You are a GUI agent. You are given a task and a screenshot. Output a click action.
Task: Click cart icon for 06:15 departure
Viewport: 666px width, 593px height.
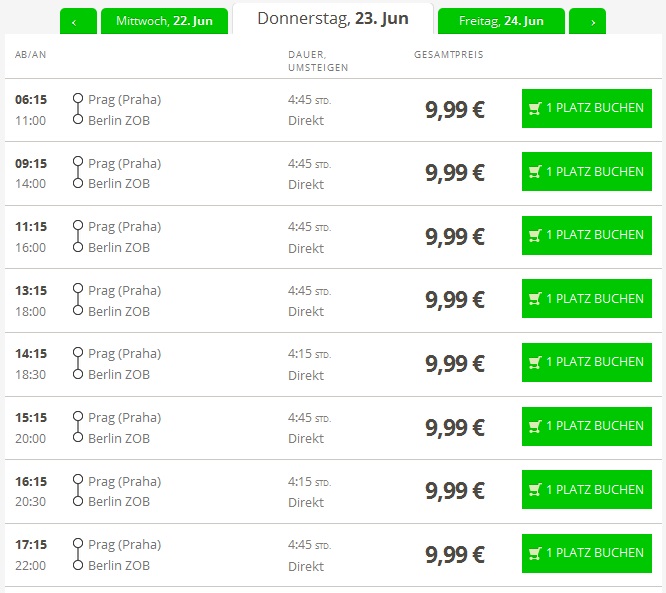535,109
